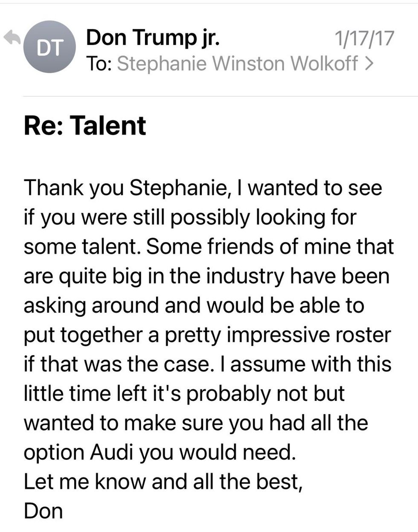The image size is (418, 532).
Task: Select recipient Stephanie Winston Wolkoff
Action: click(x=238, y=63)
